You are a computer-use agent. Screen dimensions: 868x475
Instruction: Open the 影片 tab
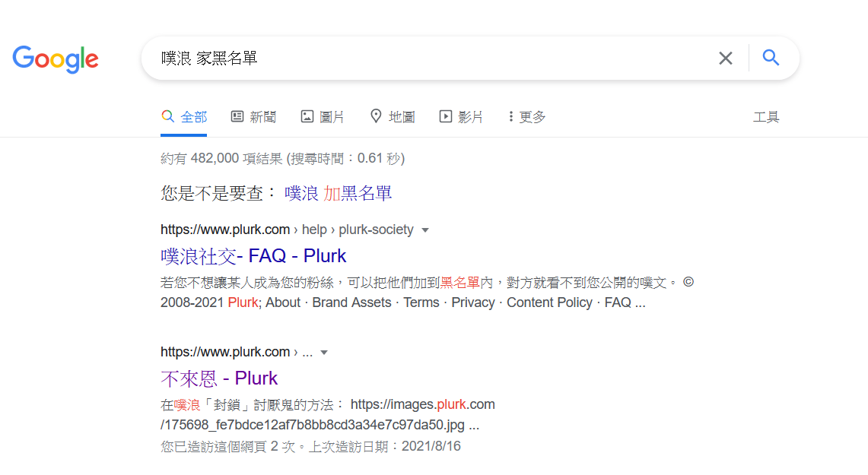click(461, 117)
